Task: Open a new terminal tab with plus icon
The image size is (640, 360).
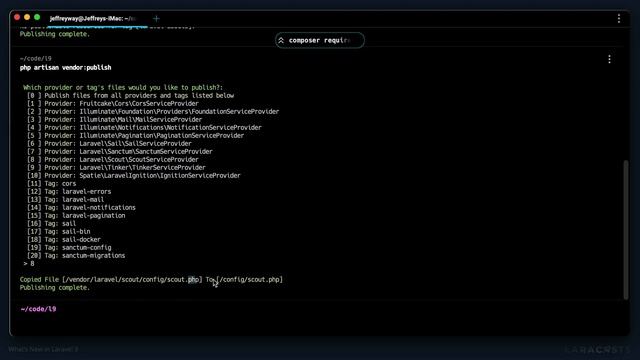Action: tap(156, 18)
